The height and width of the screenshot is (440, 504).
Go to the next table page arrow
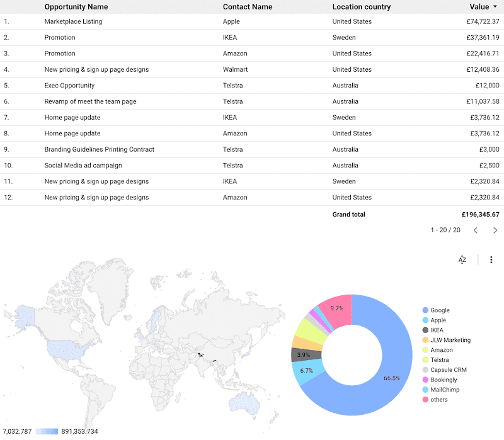[495, 230]
